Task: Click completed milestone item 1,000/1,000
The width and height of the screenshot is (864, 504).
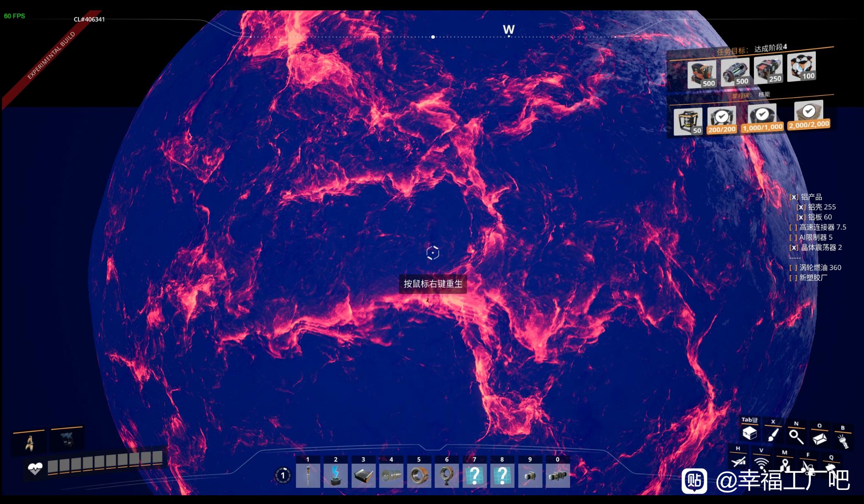Action: pos(763,118)
